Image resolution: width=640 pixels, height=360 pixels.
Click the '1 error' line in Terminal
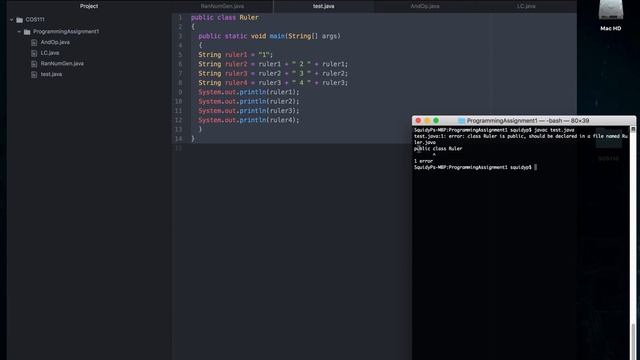pos(423,161)
